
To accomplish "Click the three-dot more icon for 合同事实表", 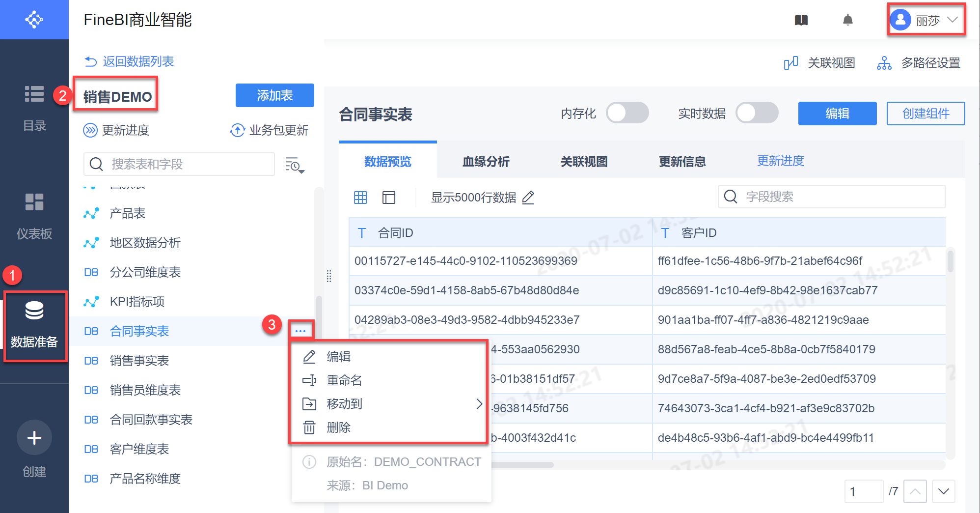I will [301, 331].
